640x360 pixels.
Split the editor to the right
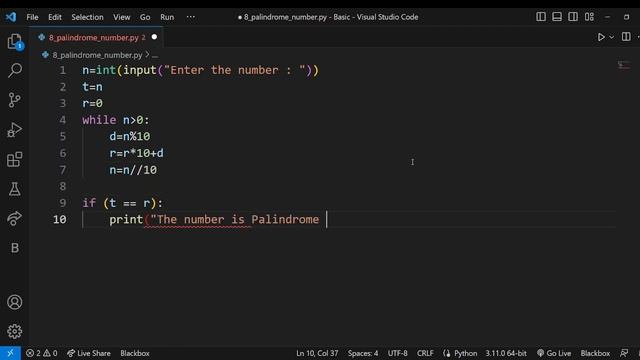[626, 37]
